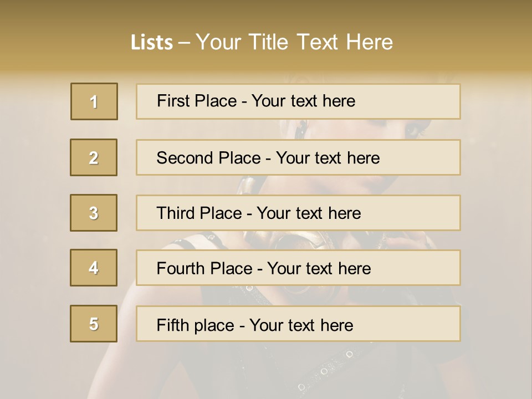Select the number 4 box

(94, 268)
